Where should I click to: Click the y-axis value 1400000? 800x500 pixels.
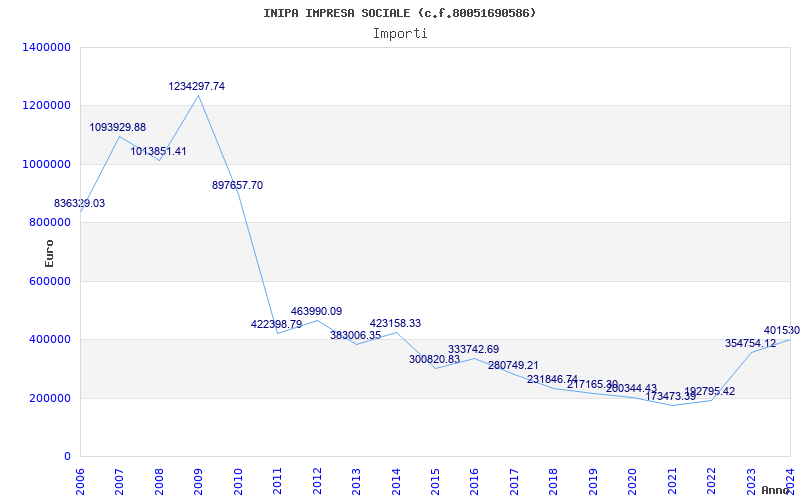click(x=46, y=47)
